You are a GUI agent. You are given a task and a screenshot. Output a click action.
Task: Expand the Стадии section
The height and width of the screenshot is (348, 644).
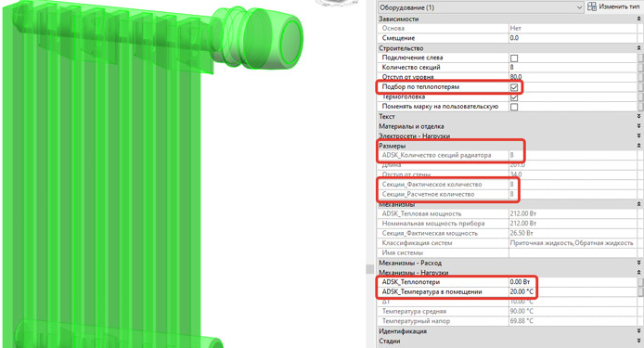click(638, 341)
